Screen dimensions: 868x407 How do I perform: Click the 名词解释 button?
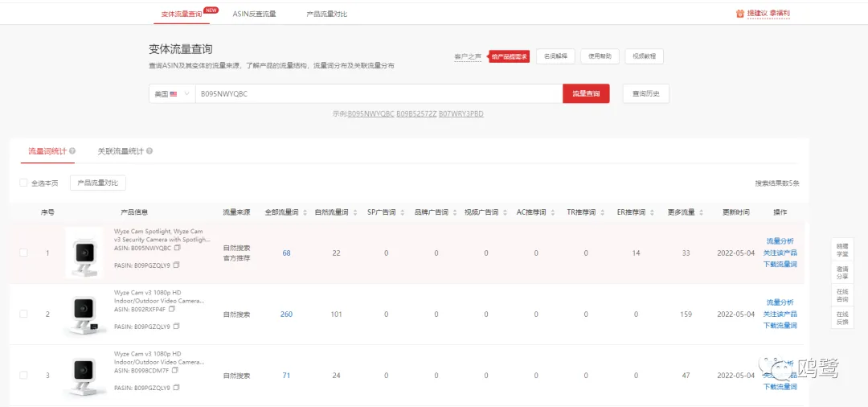pos(555,56)
